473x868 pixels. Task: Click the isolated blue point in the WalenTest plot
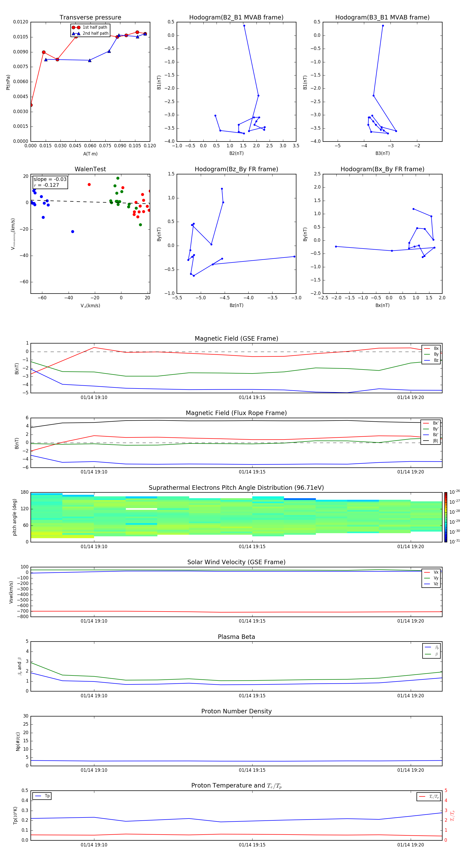[72, 231]
